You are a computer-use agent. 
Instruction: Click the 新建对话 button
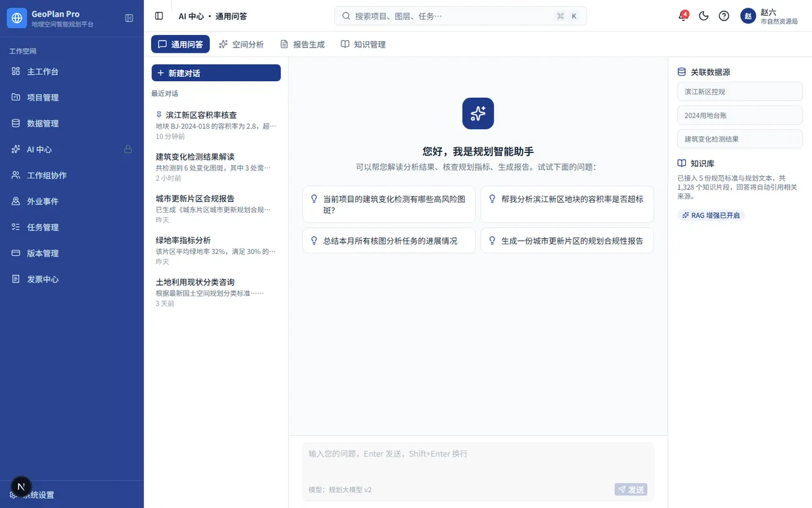216,73
